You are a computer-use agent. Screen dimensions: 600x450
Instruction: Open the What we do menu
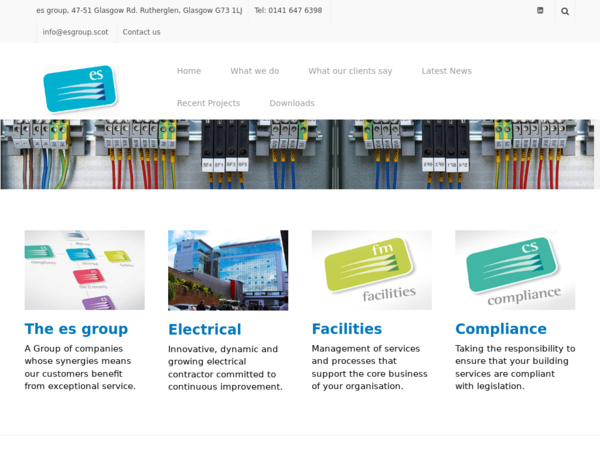[254, 71]
